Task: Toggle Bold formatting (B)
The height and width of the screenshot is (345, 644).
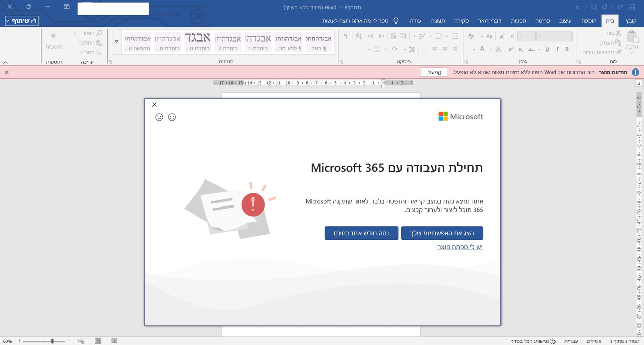Action: pos(567,49)
